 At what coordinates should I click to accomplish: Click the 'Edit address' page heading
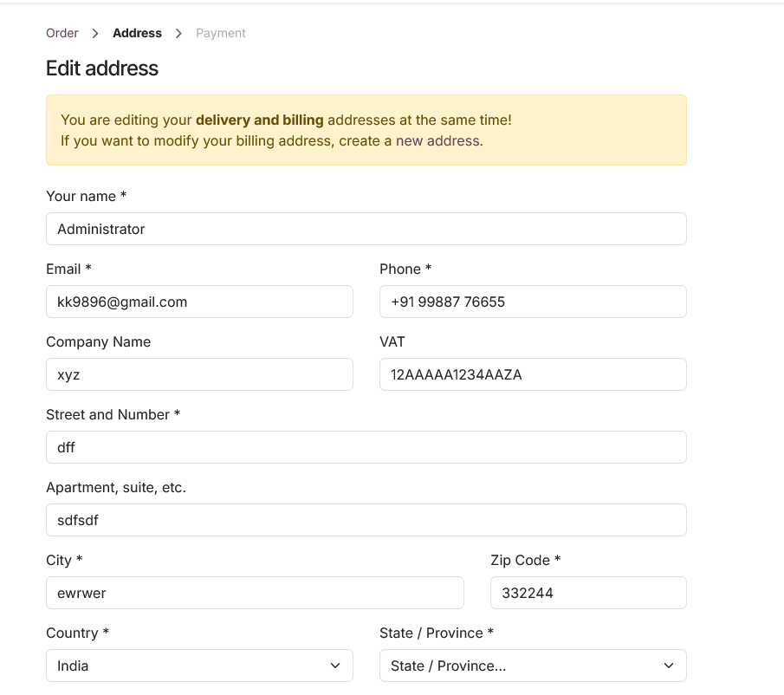pyautogui.click(x=102, y=68)
